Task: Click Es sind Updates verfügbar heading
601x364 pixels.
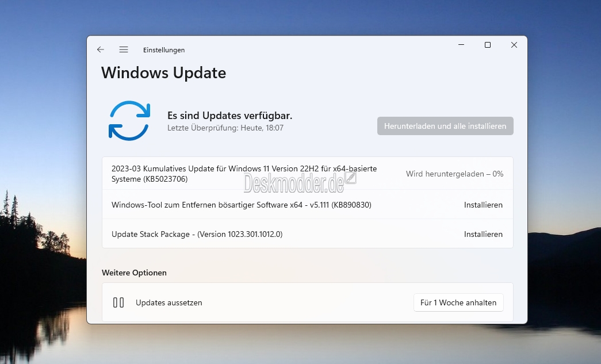Action: click(x=229, y=116)
